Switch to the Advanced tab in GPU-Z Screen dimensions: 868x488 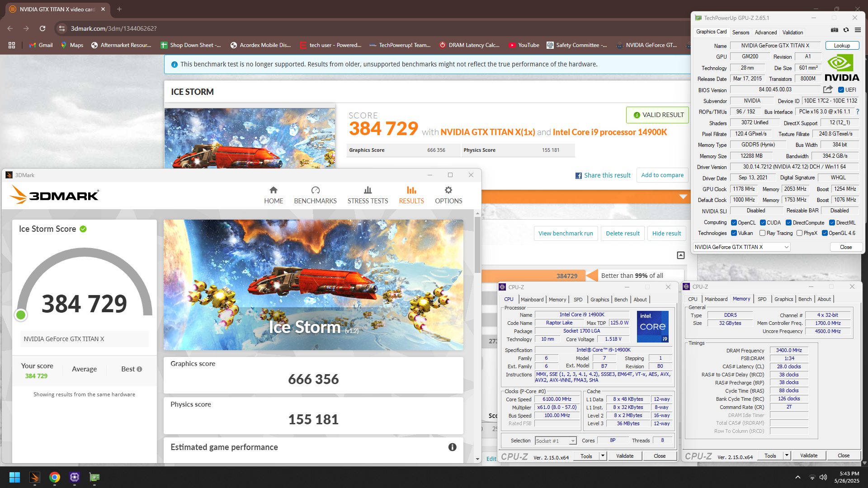(x=766, y=33)
